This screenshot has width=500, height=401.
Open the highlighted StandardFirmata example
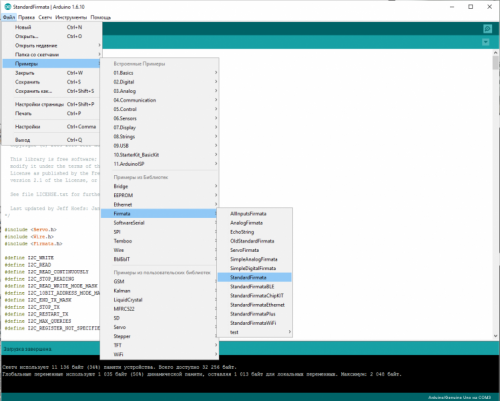coord(255,277)
